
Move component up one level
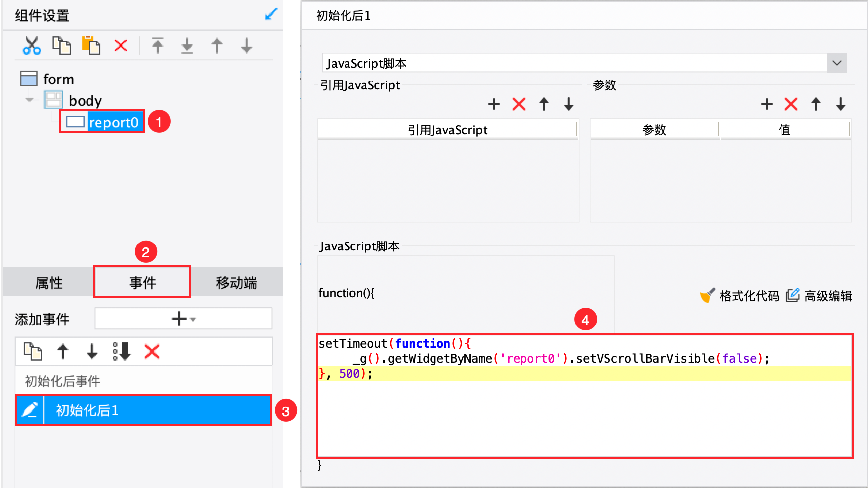coord(217,46)
